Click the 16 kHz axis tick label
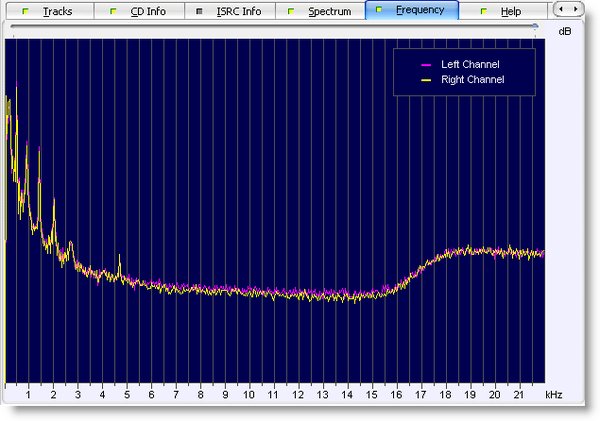Viewport: 600px width, 421px height. pyautogui.click(x=396, y=395)
